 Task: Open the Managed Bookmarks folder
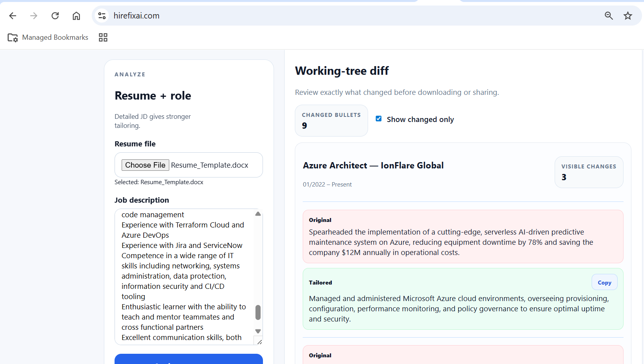(48, 37)
